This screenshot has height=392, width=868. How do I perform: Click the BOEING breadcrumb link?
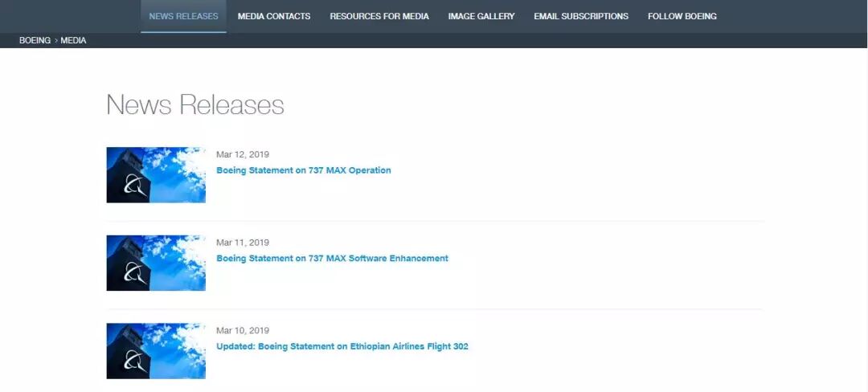[35, 40]
